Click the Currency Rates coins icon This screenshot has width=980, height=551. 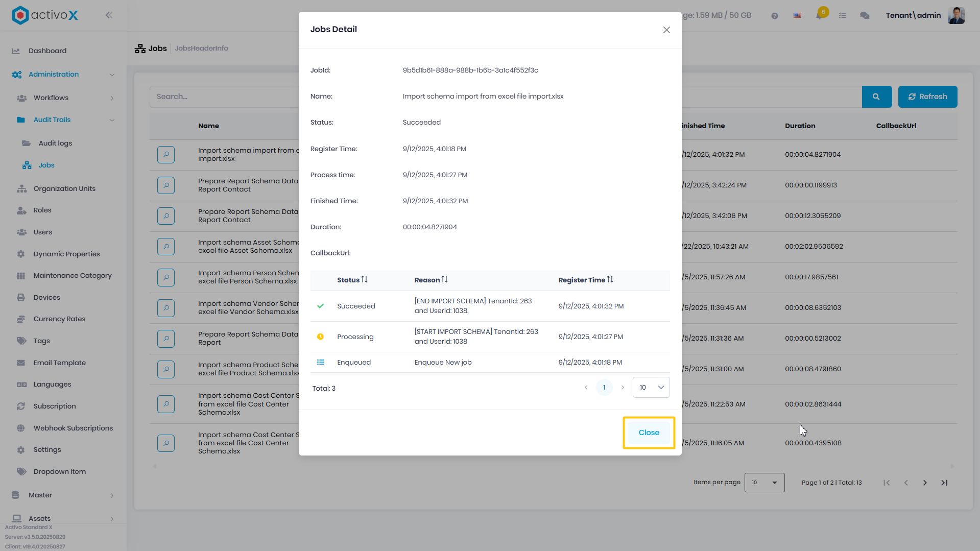click(21, 319)
